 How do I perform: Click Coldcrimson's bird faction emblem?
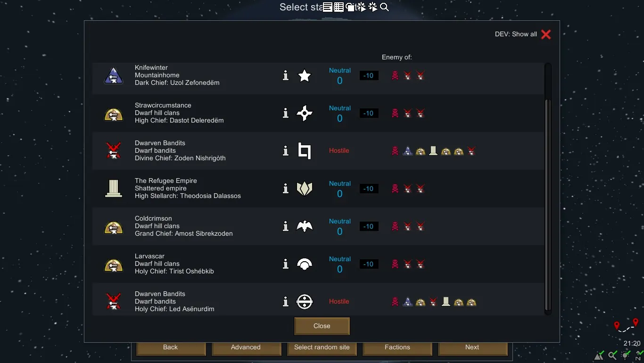tap(305, 226)
